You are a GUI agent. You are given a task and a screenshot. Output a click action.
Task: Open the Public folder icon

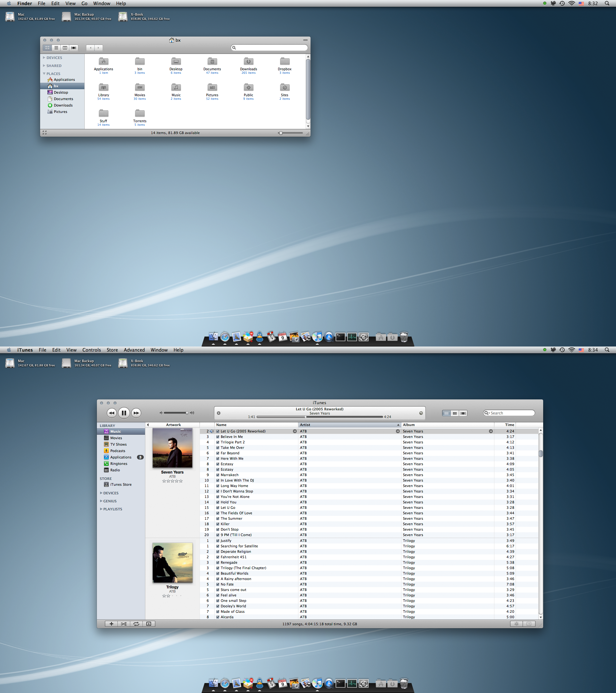click(249, 88)
